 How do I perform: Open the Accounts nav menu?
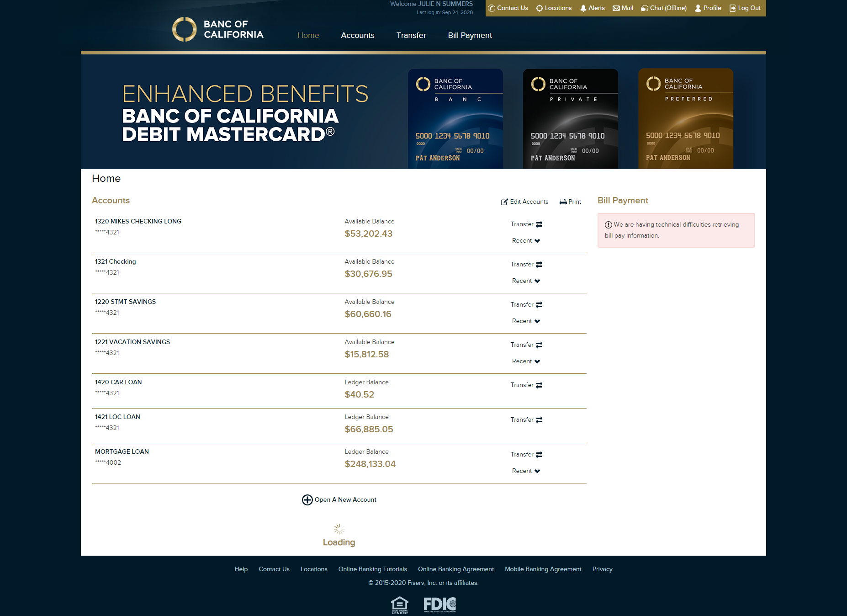[358, 35]
